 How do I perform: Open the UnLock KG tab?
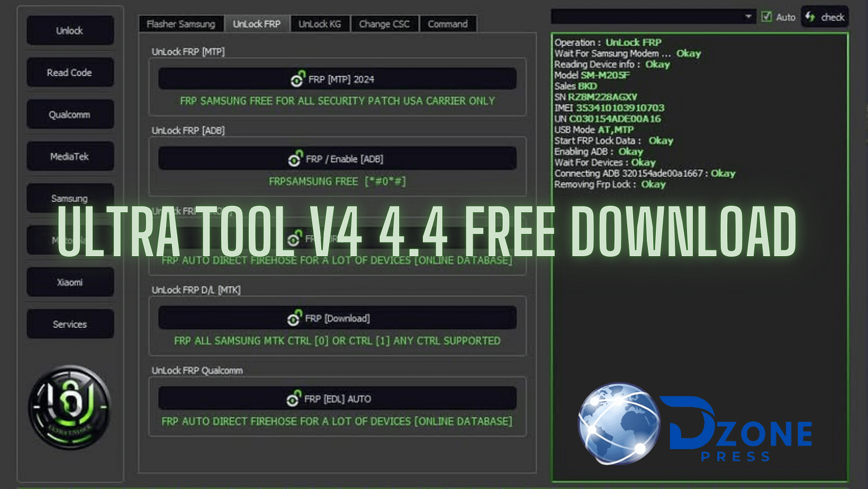click(x=320, y=24)
